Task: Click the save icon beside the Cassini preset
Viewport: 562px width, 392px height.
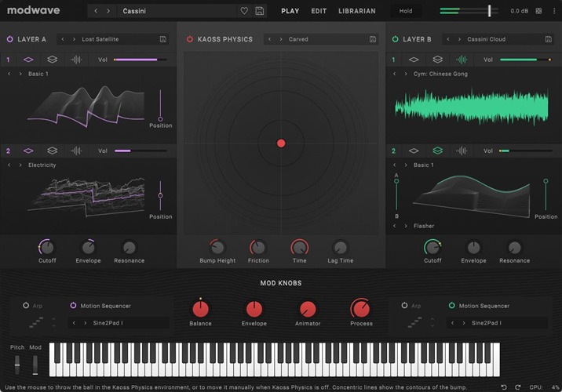Action: [x=259, y=11]
